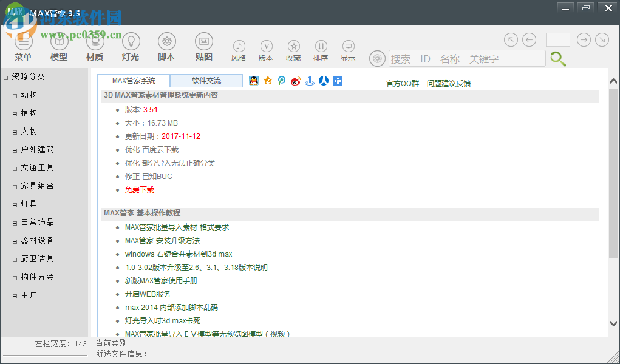Click the 免费下载 download link
Screen dimensions: 620x364
click(x=139, y=189)
